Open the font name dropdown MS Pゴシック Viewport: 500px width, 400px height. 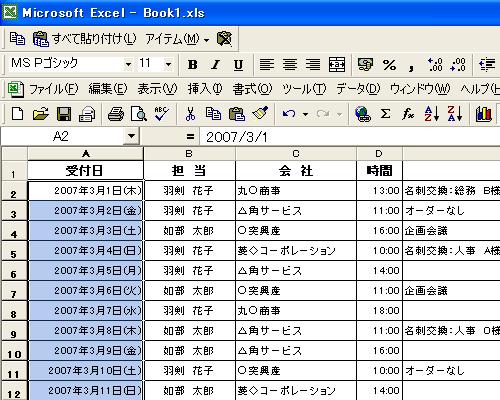[128, 64]
